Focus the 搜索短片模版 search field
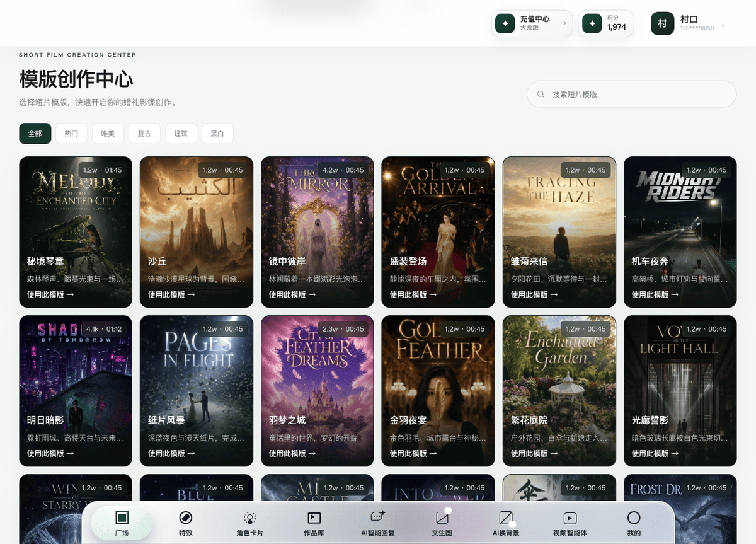This screenshot has width=756, height=544. [632, 94]
